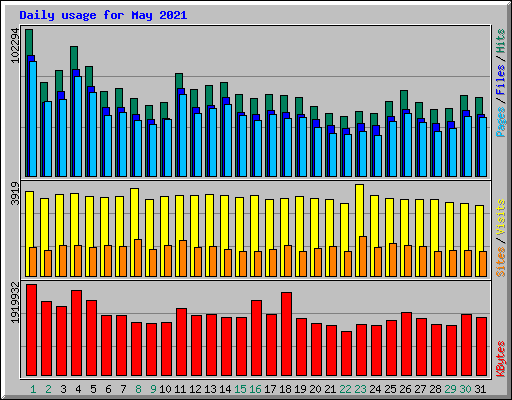512x400 pixels.
Task: Click day 8 on the x-axis
Action: pos(138,389)
